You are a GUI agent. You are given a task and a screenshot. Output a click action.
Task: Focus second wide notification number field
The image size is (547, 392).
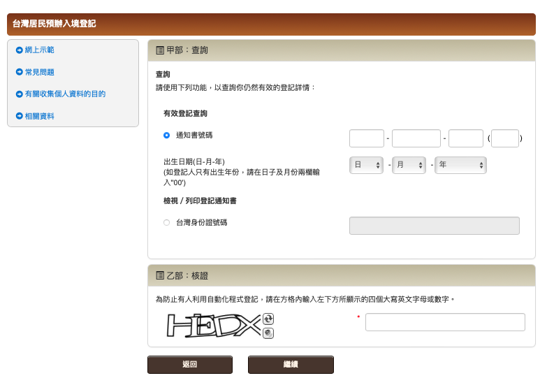(x=416, y=138)
